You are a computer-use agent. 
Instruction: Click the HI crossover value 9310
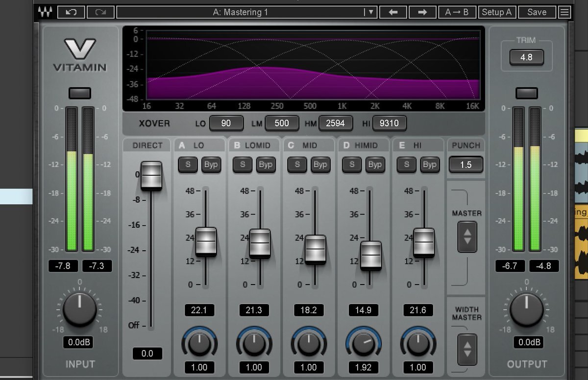pos(389,123)
